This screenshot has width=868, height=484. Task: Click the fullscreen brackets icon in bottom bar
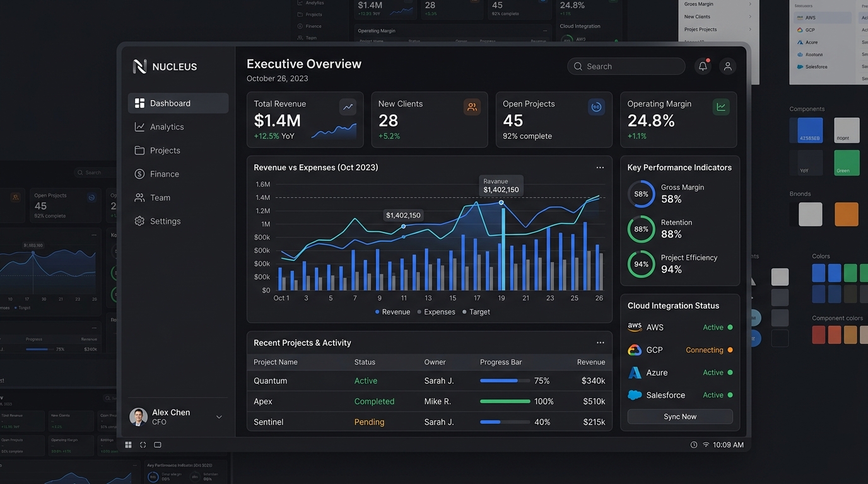click(x=143, y=445)
